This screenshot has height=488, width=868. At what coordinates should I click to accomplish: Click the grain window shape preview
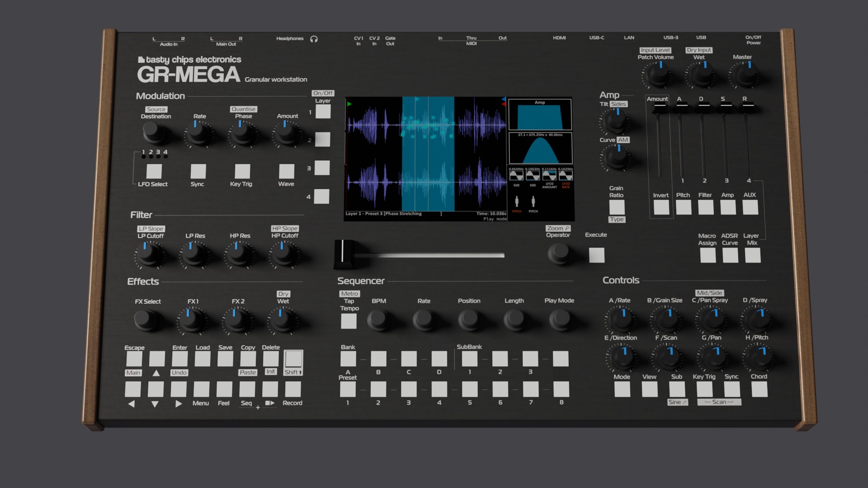point(541,148)
